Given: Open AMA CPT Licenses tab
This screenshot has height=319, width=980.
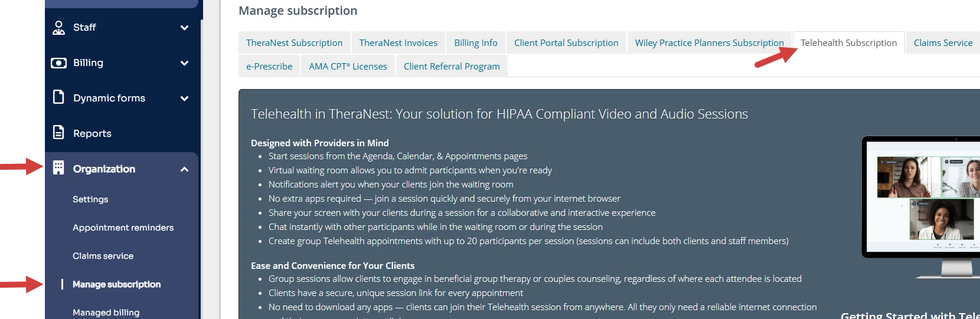Looking at the screenshot, I should 348,67.
